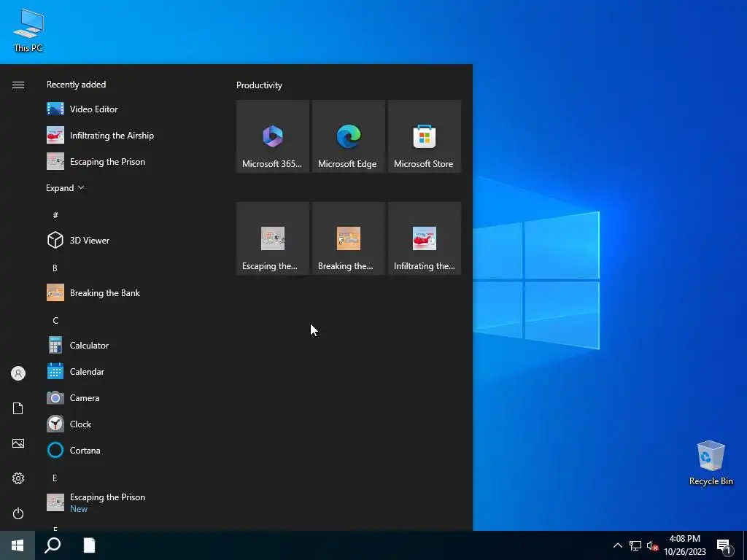Click the Recently added heading
The height and width of the screenshot is (560, 747).
coord(76,85)
